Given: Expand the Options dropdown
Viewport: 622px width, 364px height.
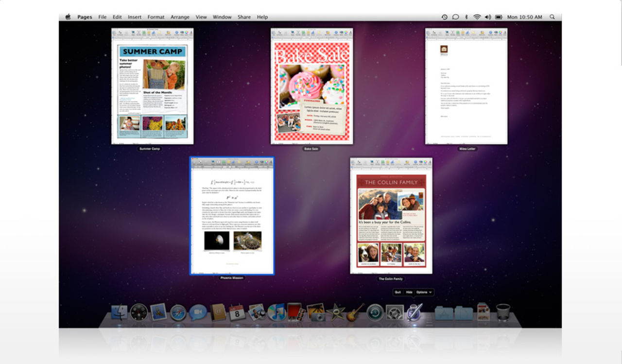Looking at the screenshot, I should [422, 293].
